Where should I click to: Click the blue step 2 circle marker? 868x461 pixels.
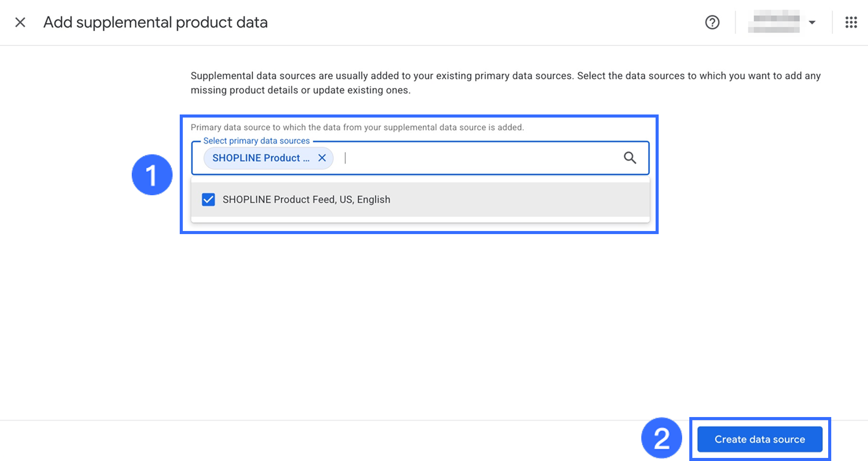click(x=662, y=439)
